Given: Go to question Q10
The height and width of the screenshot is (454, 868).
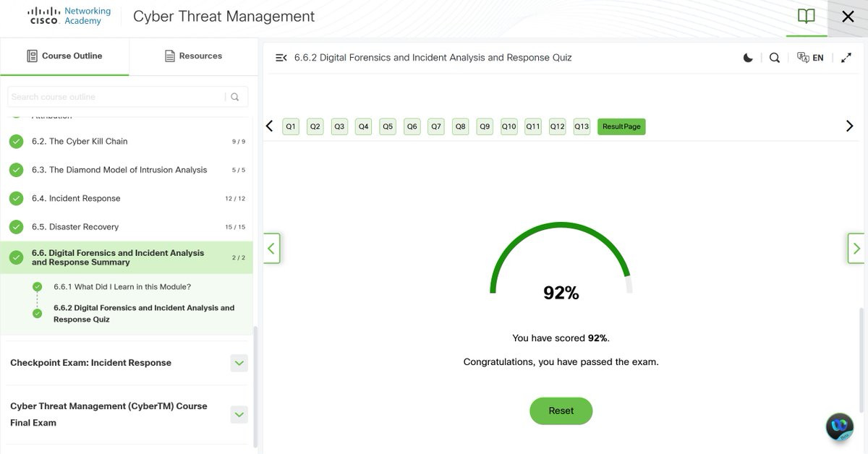Looking at the screenshot, I should (x=509, y=127).
